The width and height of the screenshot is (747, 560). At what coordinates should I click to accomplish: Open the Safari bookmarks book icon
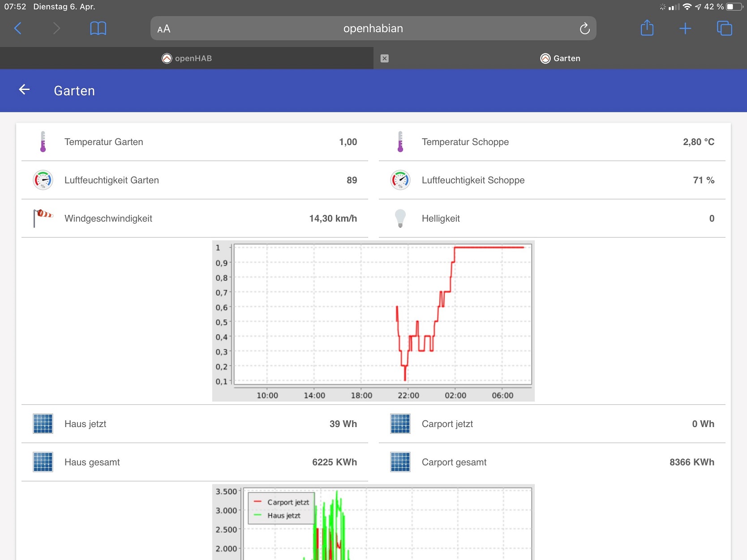98,29
